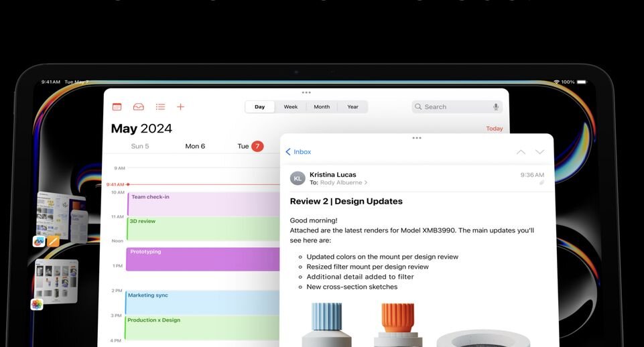Switch to the Week view tab
The width and height of the screenshot is (644, 347).
coord(290,107)
